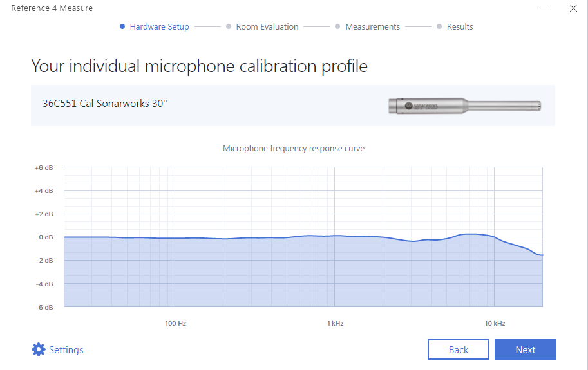This screenshot has width=588, height=370.
Task: Select the Hardware Setup step label
Action: [159, 27]
